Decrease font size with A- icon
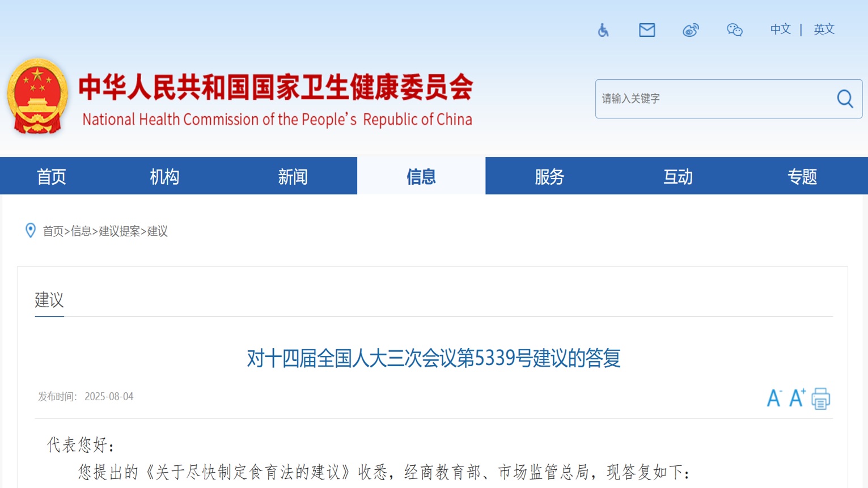The image size is (868, 488). tap(774, 398)
